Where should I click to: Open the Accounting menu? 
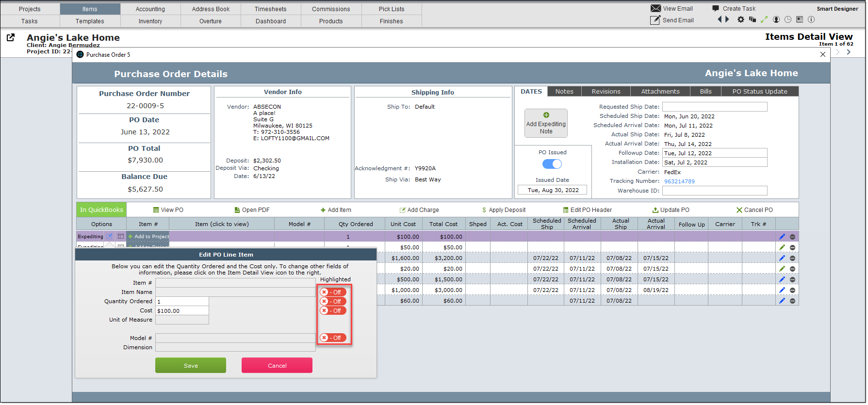click(150, 9)
